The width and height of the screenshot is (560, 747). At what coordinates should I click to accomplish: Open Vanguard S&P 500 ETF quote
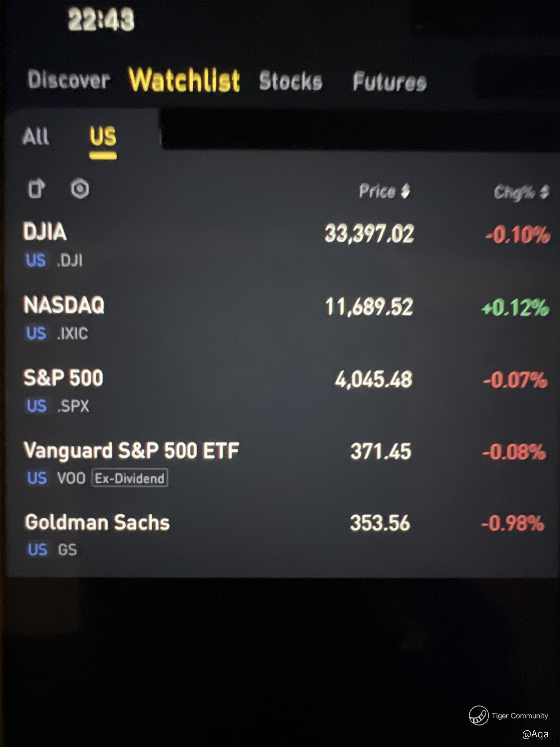coord(132,451)
